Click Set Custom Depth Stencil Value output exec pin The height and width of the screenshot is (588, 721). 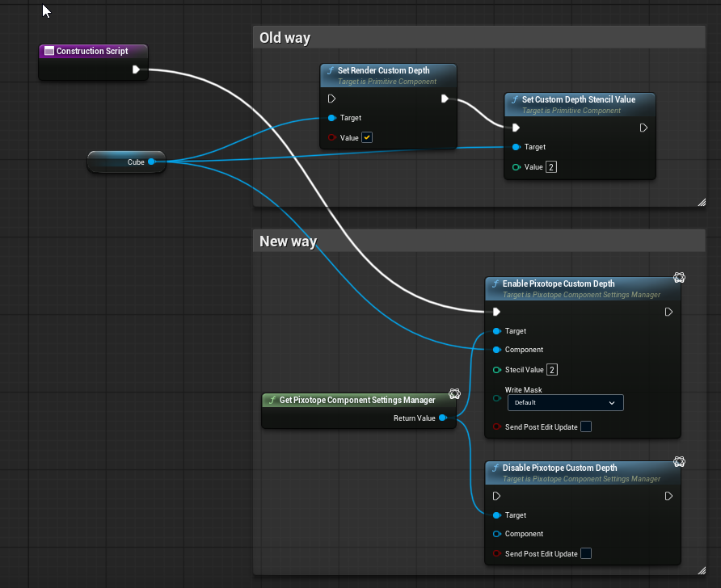tap(643, 128)
